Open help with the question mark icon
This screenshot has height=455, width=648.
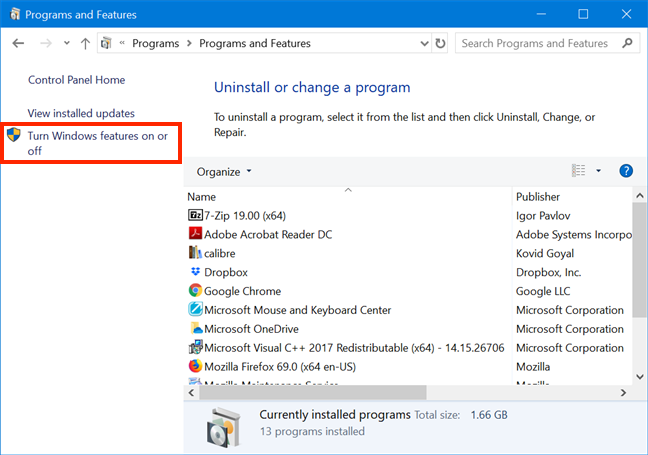pos(626,171)
